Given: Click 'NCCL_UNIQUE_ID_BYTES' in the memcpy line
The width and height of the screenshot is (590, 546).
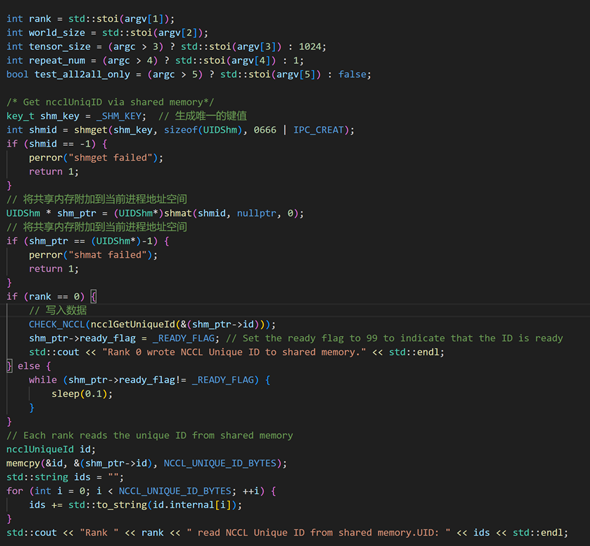Looking at the screenshot, I should (220, 463).
